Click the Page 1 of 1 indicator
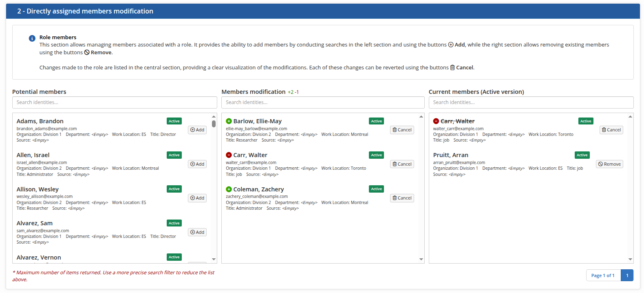 tap(603, 275)
